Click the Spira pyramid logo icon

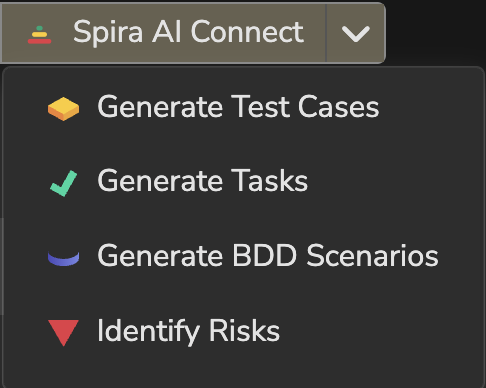[39, 35]
